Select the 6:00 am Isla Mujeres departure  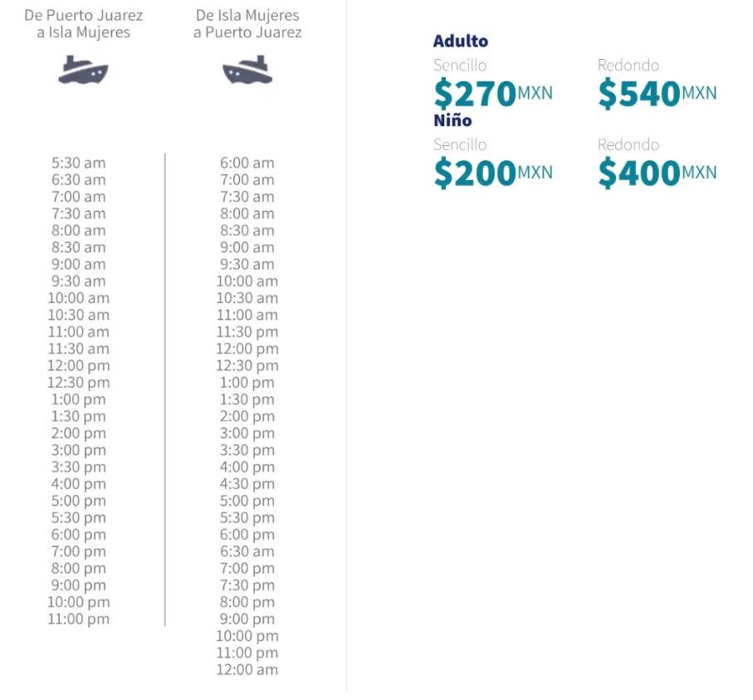tap(247, 163)
